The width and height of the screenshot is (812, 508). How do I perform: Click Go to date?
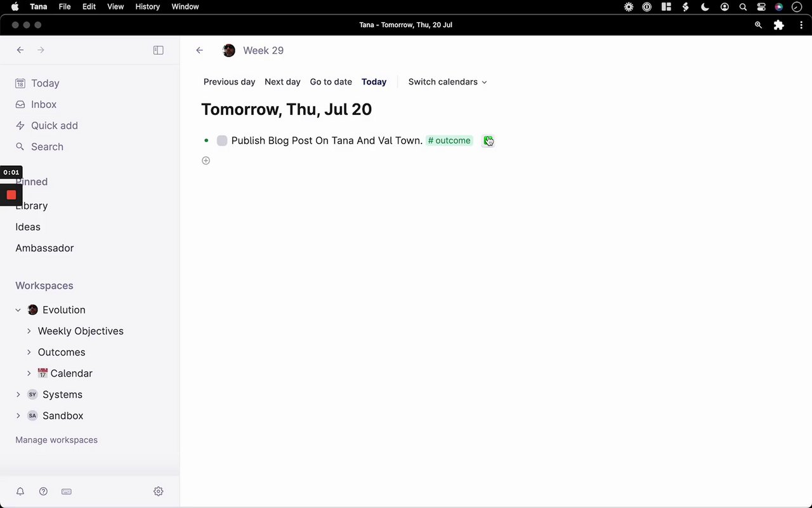pos(331,82)
